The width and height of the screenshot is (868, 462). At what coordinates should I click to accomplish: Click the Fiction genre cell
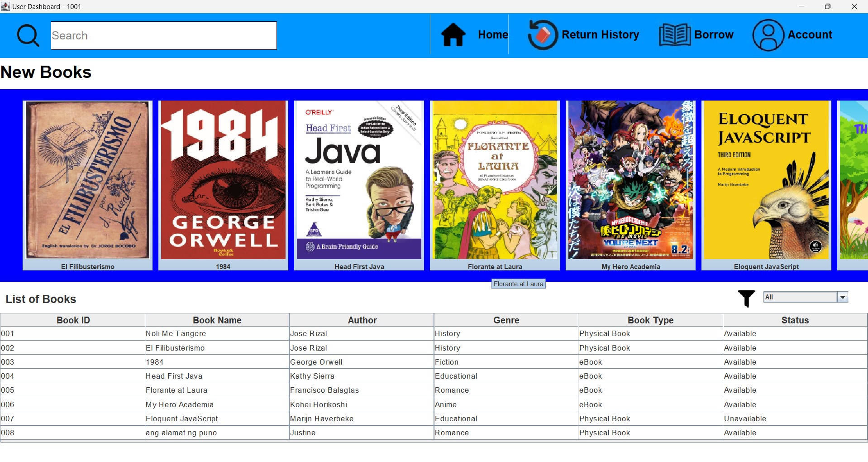[506, 362]
